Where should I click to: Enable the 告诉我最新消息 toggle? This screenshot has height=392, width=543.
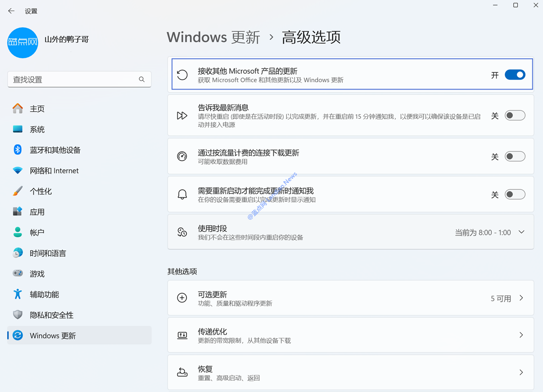pyautogui.click(x=515, y=115)
